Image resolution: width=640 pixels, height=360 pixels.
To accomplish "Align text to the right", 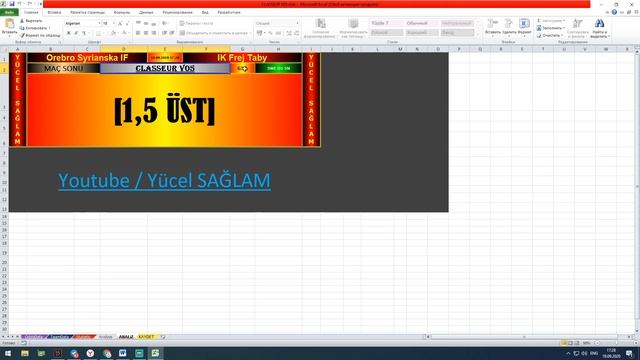I will click(x=153, y=33).
